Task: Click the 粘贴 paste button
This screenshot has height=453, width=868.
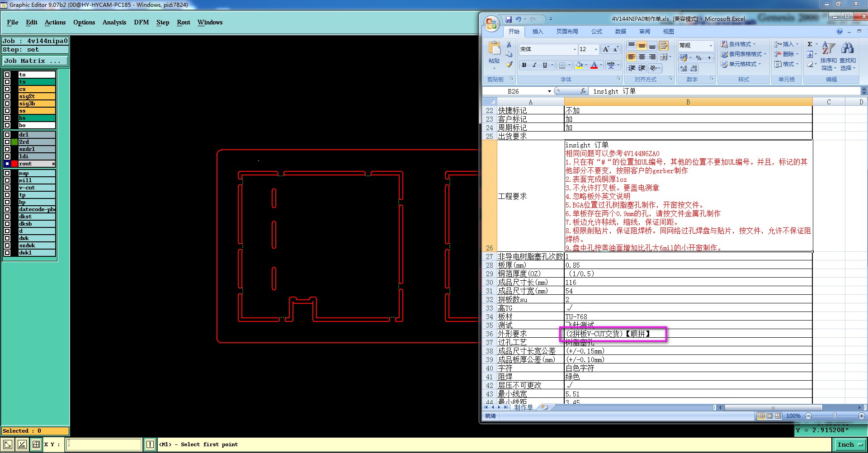Action: click(494, 55)
